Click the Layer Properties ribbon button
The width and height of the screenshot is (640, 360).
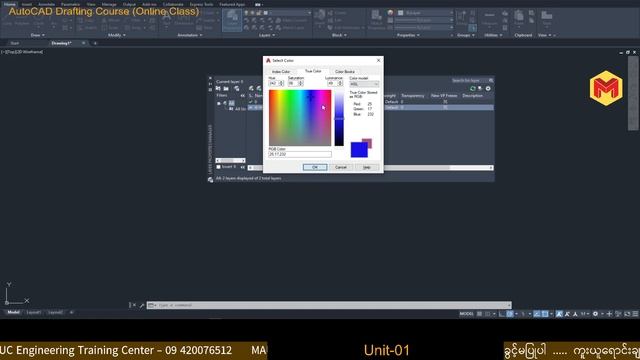pos(232,20)
